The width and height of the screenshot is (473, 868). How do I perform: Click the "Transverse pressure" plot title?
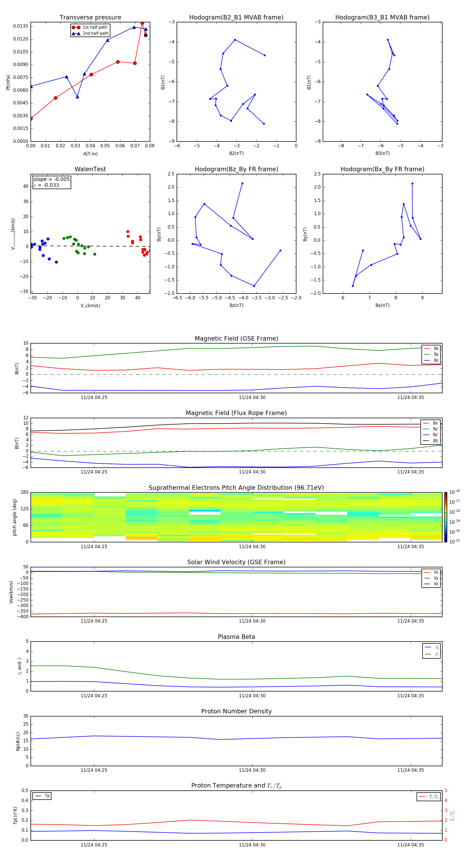point(90,18)
